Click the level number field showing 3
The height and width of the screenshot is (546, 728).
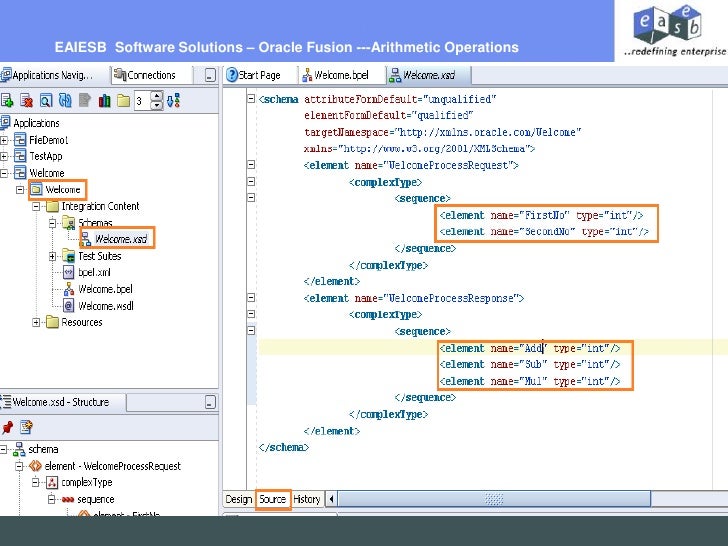143,101
